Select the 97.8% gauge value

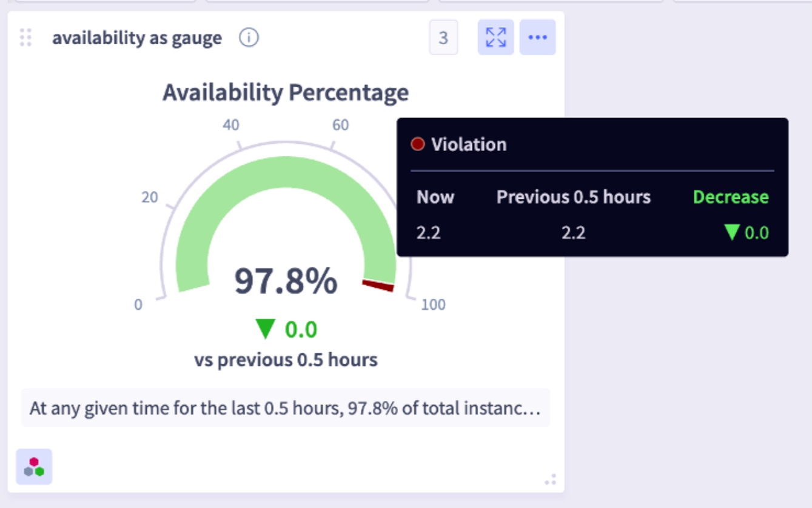point(286,281)
